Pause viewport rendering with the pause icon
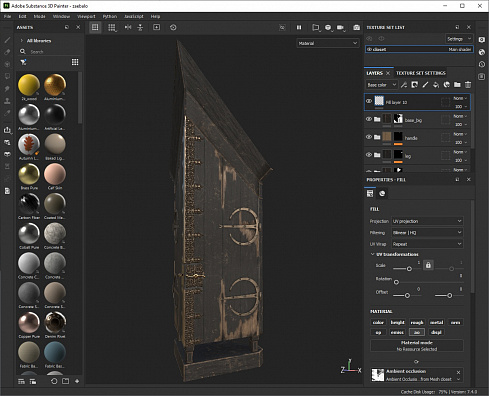 pyautogui.click(x=299, y=27)
